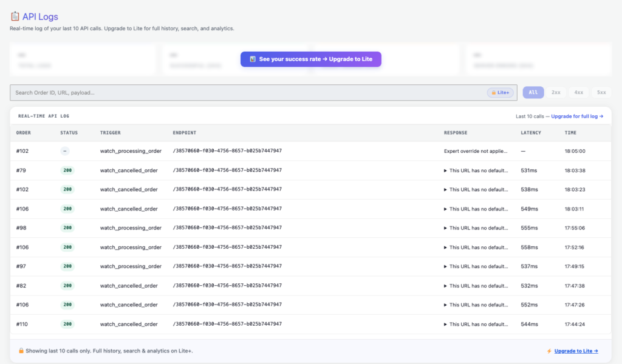This screenshot has width=622, height=364.
Task: Click the ORDER column header
Action: point(24,133)
